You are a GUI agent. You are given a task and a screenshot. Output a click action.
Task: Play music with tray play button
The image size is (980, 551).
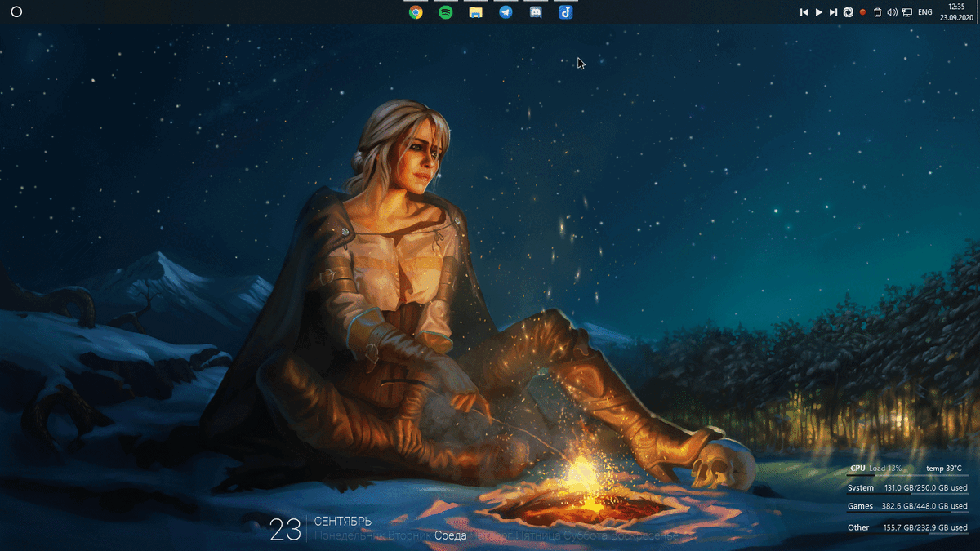[819, 12]
